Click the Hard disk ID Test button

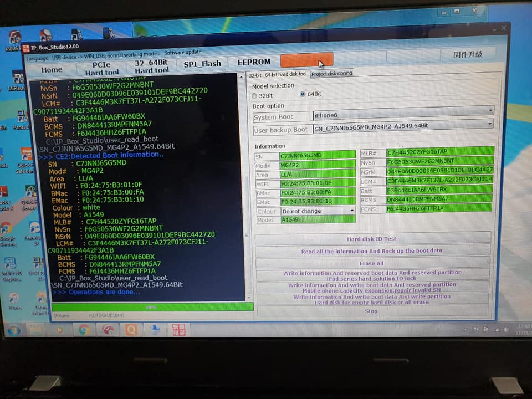click(372, 239)
